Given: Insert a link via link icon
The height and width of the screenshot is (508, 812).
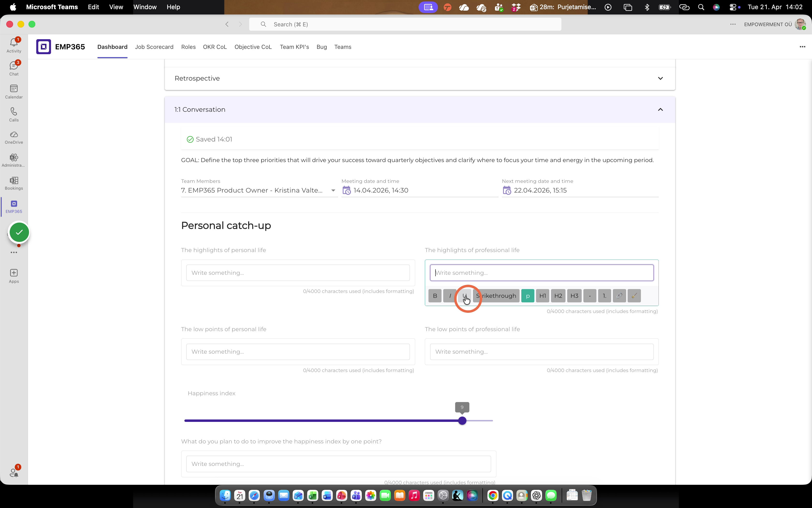Looking at the screenshot, I should pos(619,296).
